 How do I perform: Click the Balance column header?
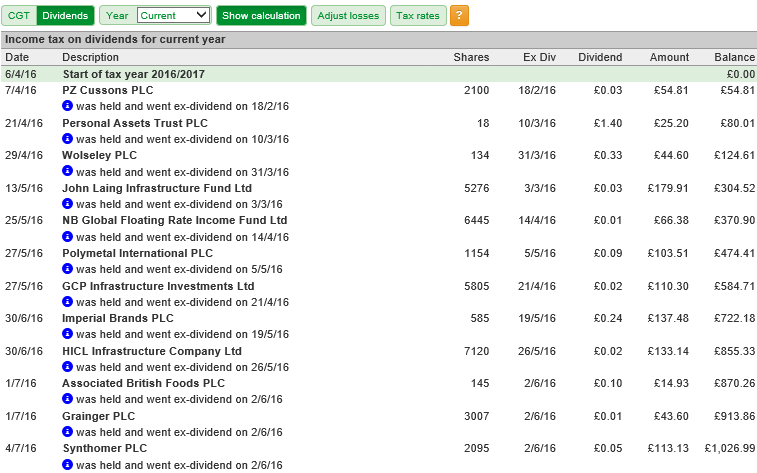[x=734, y=57]
